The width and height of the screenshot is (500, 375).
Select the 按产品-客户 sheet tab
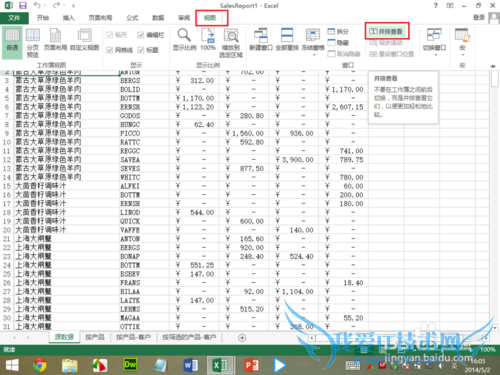pos(133,337)
